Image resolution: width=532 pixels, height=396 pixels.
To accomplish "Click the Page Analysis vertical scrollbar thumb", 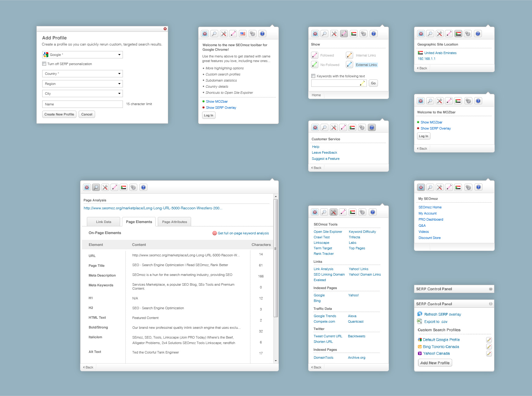I will pyautogui.click(x=275, y=258).
